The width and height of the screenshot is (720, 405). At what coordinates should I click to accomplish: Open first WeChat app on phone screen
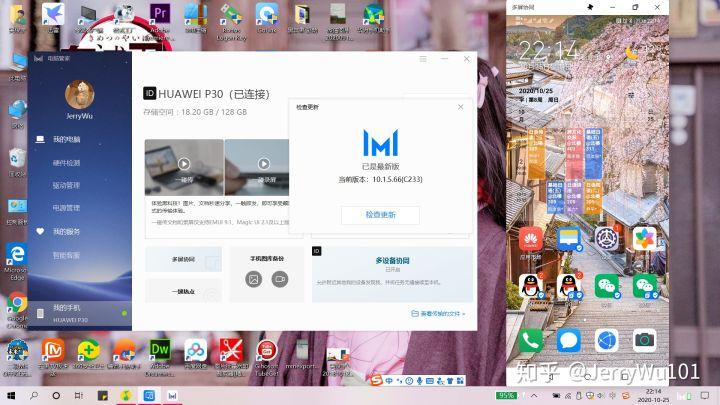607,286
